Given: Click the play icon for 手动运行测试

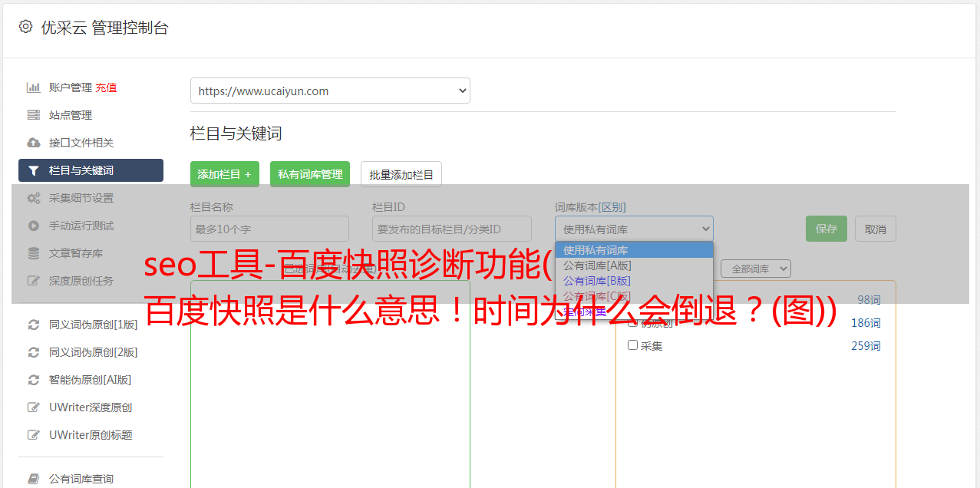Looking at the screenshot, I should tap(34, 226).
